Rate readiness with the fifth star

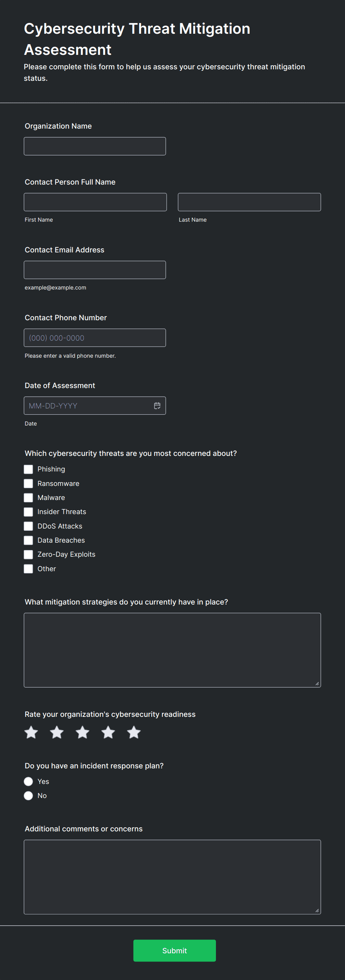click(134, 732)
